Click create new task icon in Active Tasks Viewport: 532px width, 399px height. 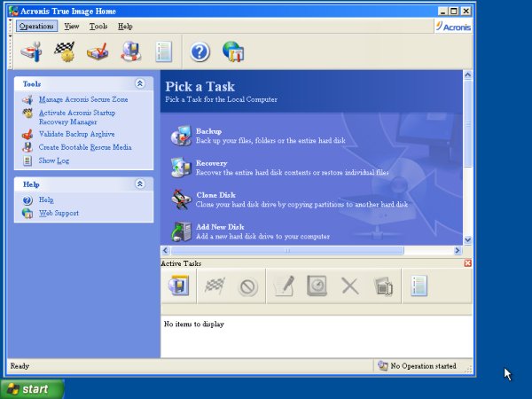point(179,286)
